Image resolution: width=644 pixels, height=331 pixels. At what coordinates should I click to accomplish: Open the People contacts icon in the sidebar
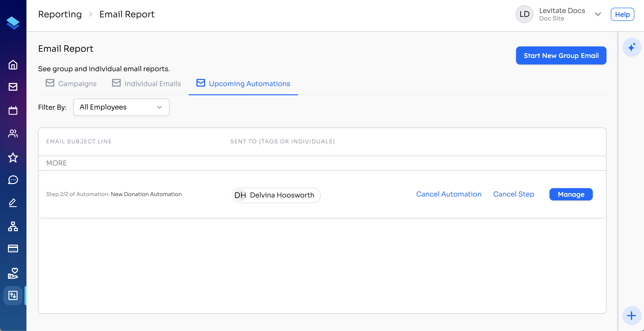(x=13, y=134)
